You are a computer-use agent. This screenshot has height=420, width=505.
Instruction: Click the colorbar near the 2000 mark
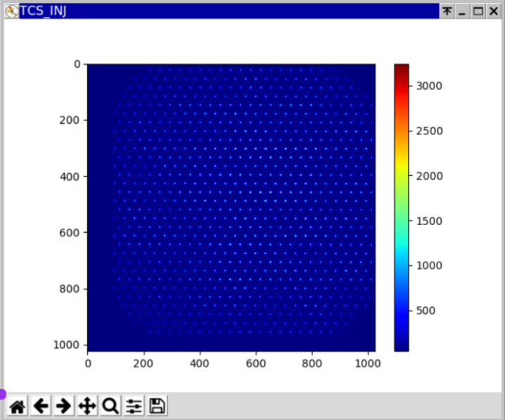pos(401,176)
